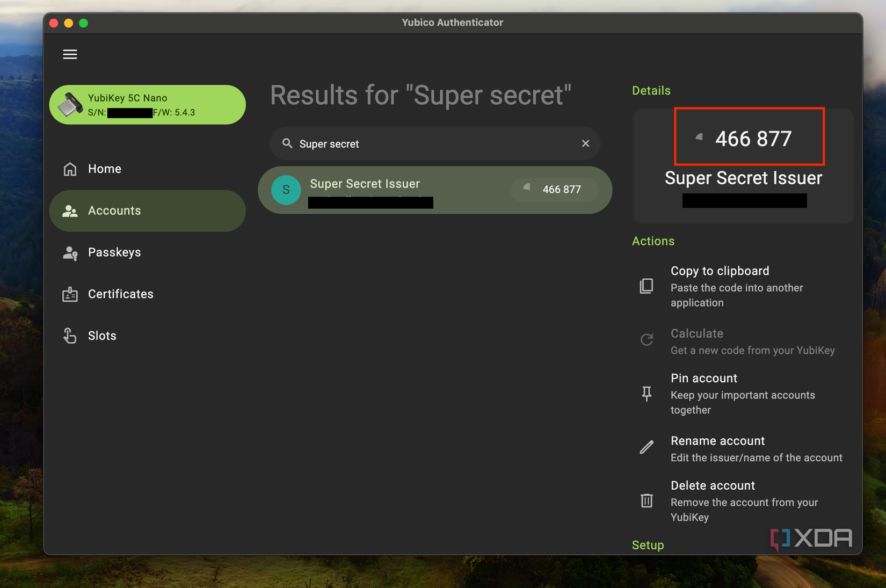Select the Super Secret Issuer account row
Viewport: 886px width, 588px height.
pyautogui.click(x=435, y=190)
